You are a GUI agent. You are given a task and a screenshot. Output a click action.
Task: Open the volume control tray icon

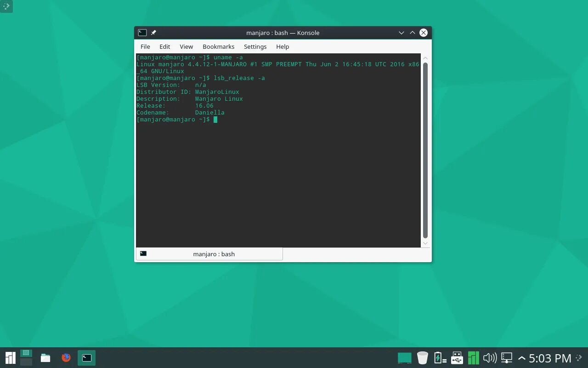(490, 358)
